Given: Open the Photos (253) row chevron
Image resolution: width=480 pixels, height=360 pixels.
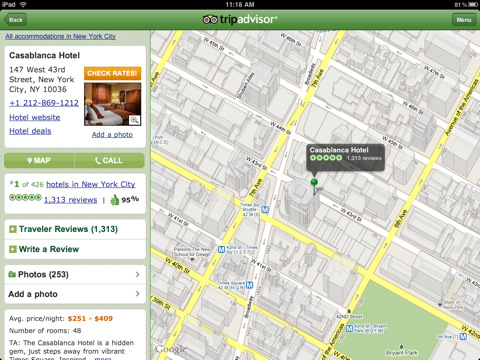Looking at the screenshot, I should tap(137, 274).
